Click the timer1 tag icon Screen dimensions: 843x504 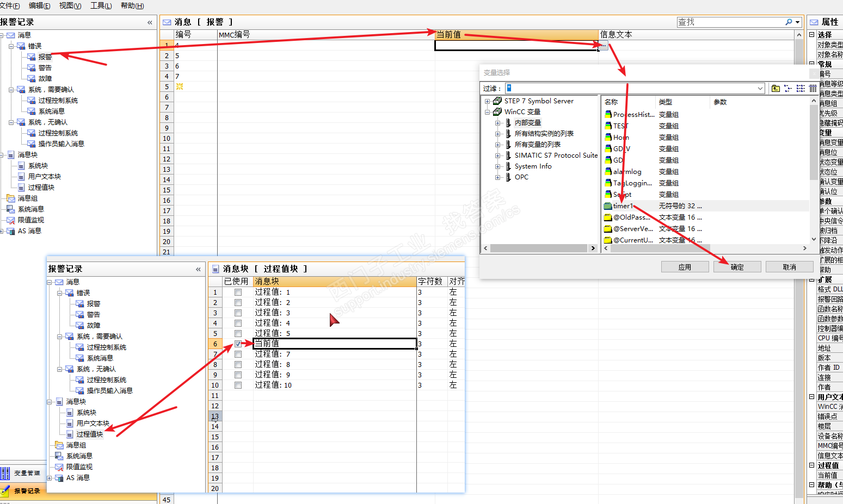[x=608, y=206]
